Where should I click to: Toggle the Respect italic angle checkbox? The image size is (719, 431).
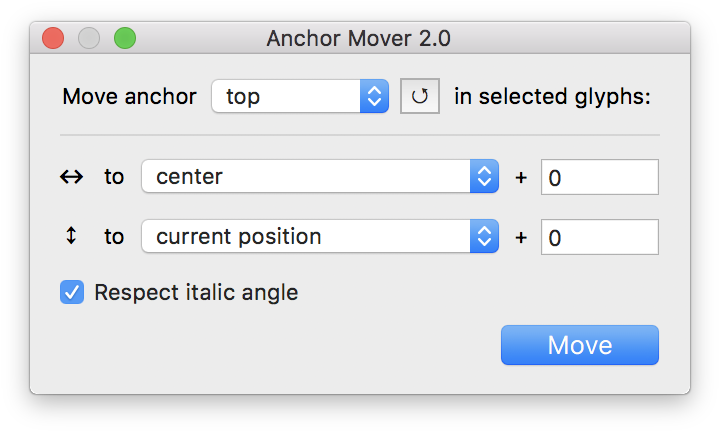(x=72, y=293)
